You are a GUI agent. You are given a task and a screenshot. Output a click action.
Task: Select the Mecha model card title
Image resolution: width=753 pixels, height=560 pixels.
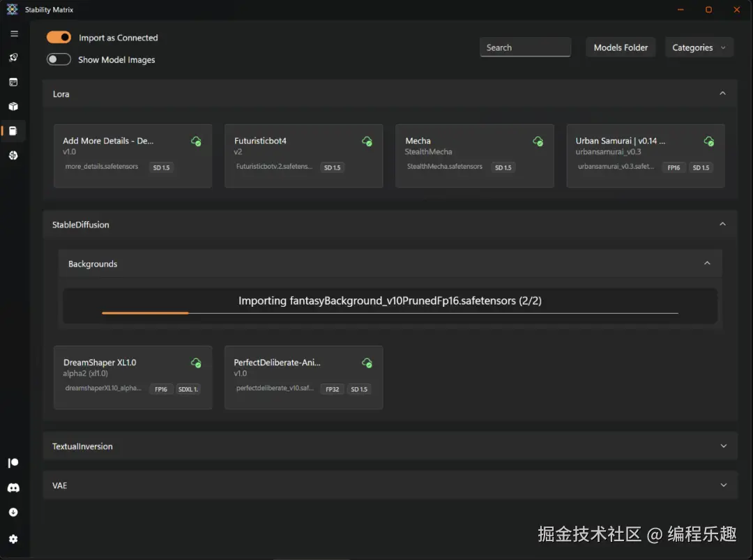tap(418, 141)
